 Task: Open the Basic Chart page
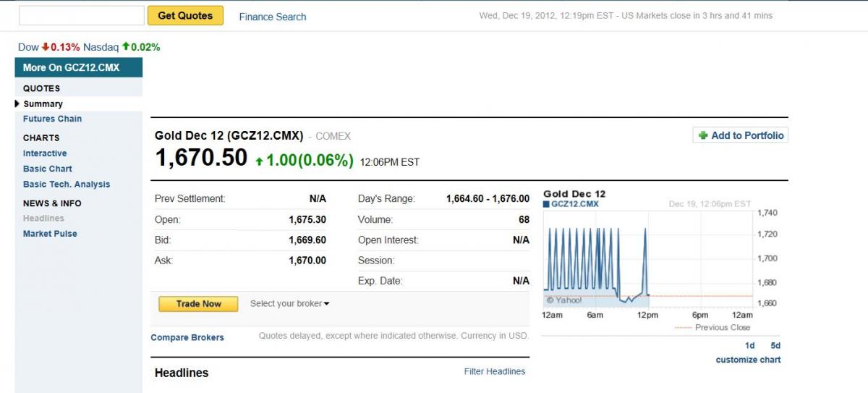pyautogui.click(x=48, y=169)
